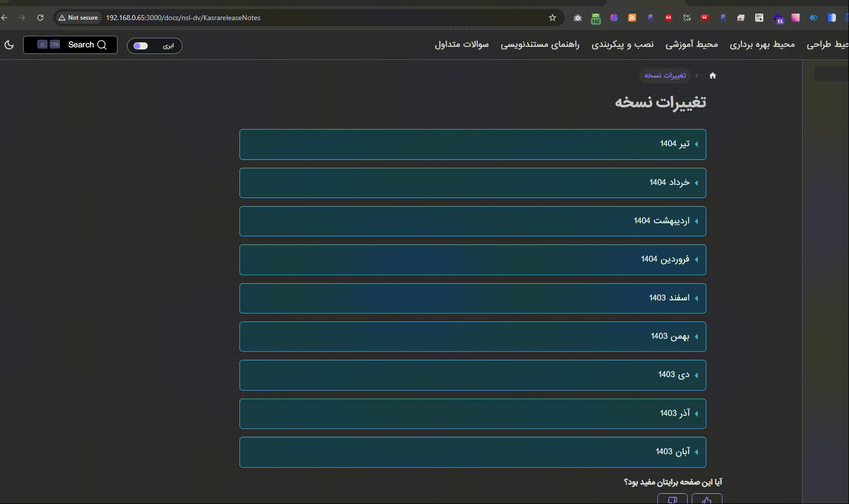Click the Search box
Viewport: 849px width, 504px height.
[x=70, y=45]
